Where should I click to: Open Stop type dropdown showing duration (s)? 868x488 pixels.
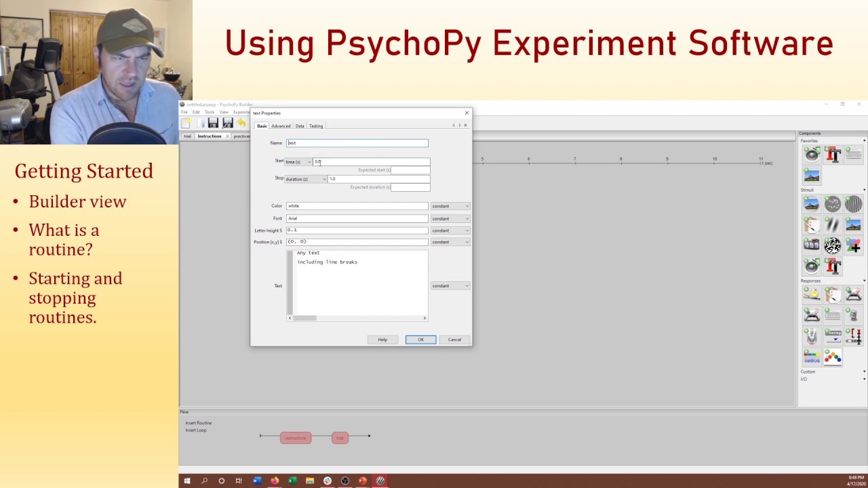click(x=305, y=179)
